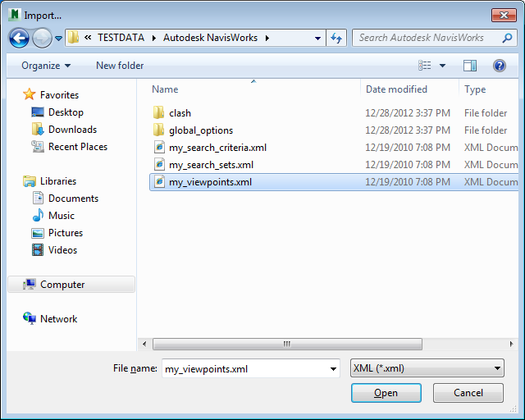
Task: Select Desktop in the navigation pane
Action: click(x=66, y=112)
